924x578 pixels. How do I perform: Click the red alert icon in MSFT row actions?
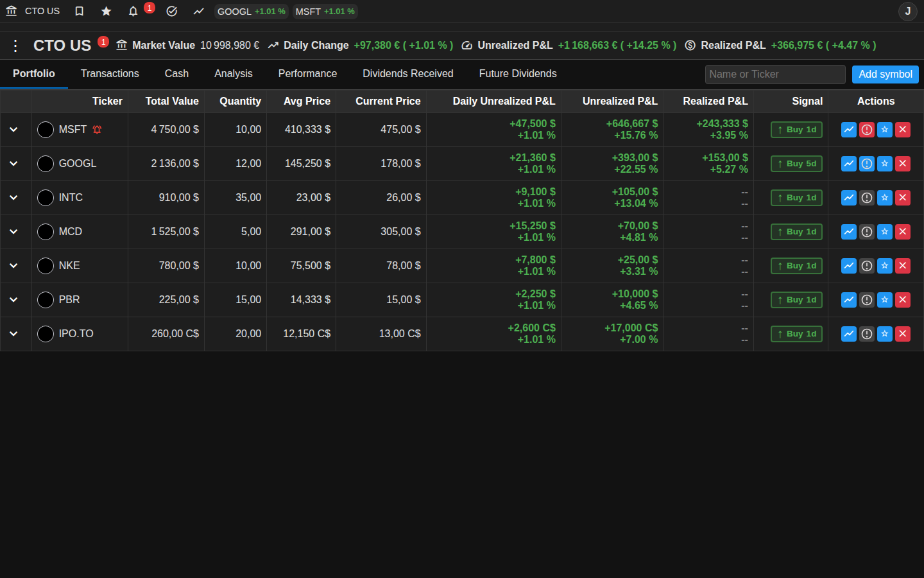866,130
